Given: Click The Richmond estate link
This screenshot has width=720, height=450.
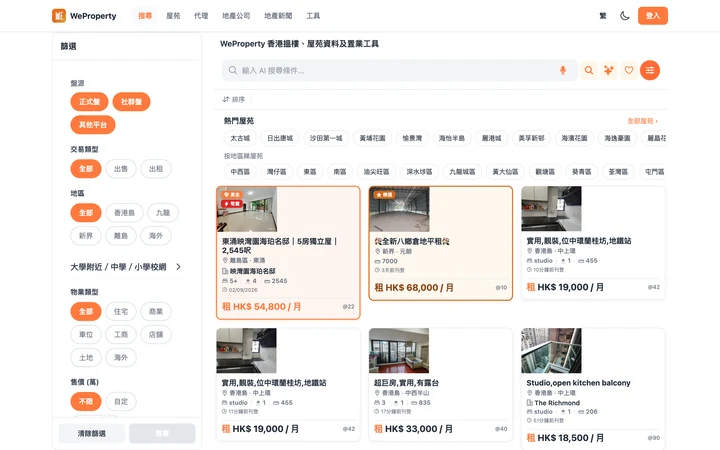Looking at the screenshot, I should click(x=557, y=403).
